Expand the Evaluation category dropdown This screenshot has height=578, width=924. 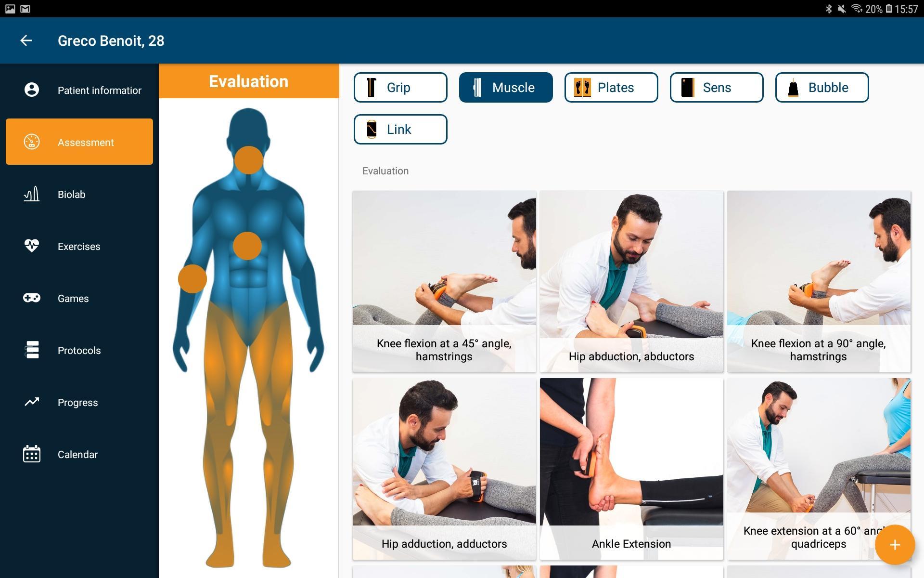(385, 171)
